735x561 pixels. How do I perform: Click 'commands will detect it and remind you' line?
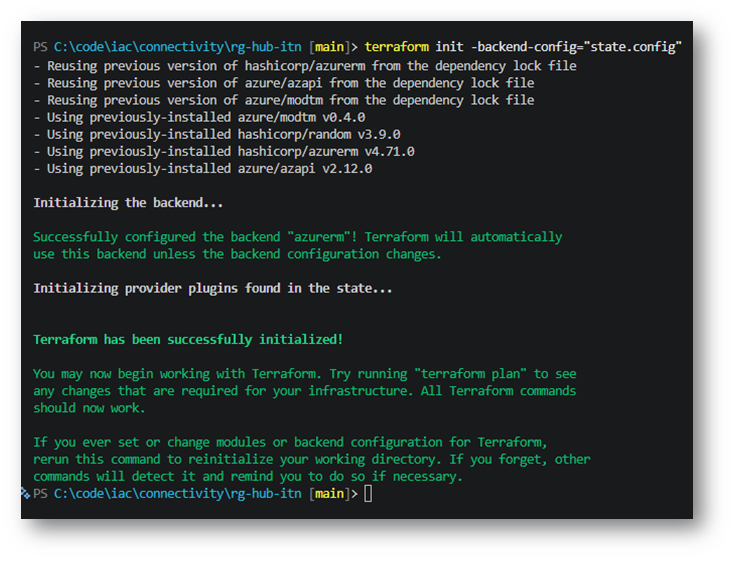click(248, 476)
